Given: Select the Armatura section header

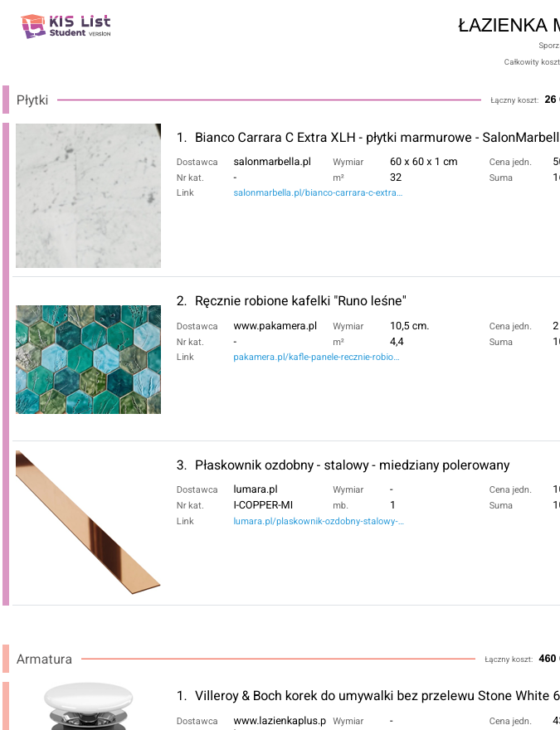Looking at the screenshot, I should (x=44, y=659).
